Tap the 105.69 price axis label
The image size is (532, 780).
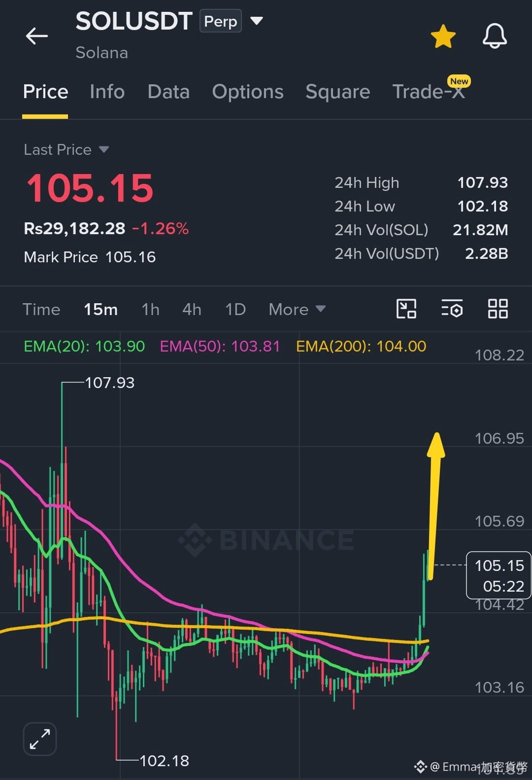tap(499, 521)
